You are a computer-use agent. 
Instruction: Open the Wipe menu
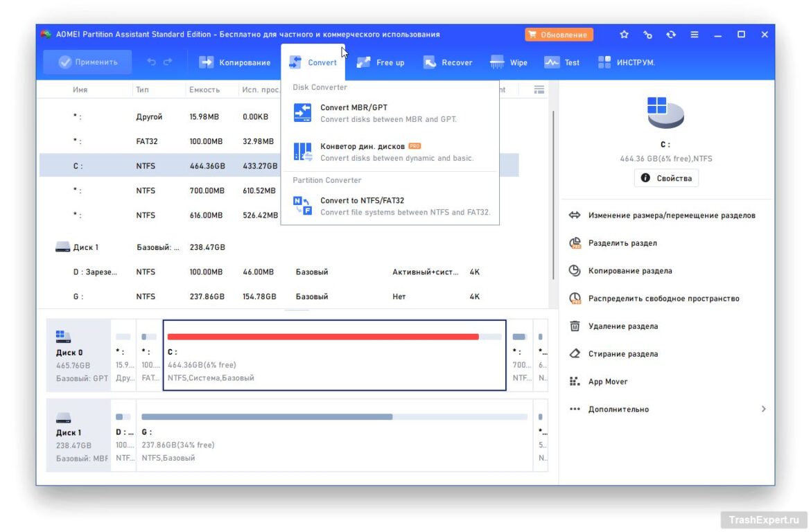click(509, 62)
